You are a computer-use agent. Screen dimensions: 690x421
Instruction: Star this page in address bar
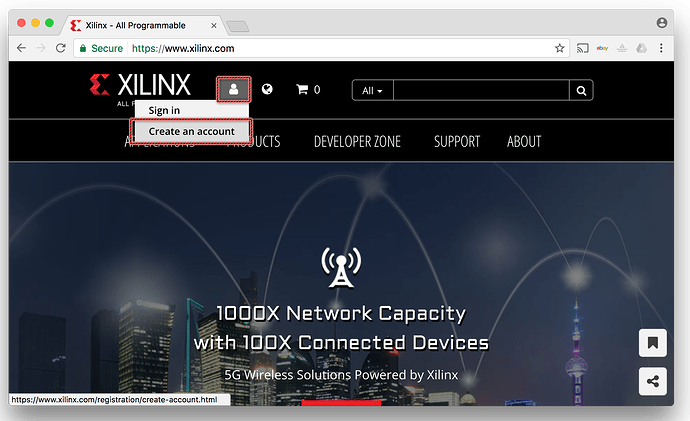[559, 48]
